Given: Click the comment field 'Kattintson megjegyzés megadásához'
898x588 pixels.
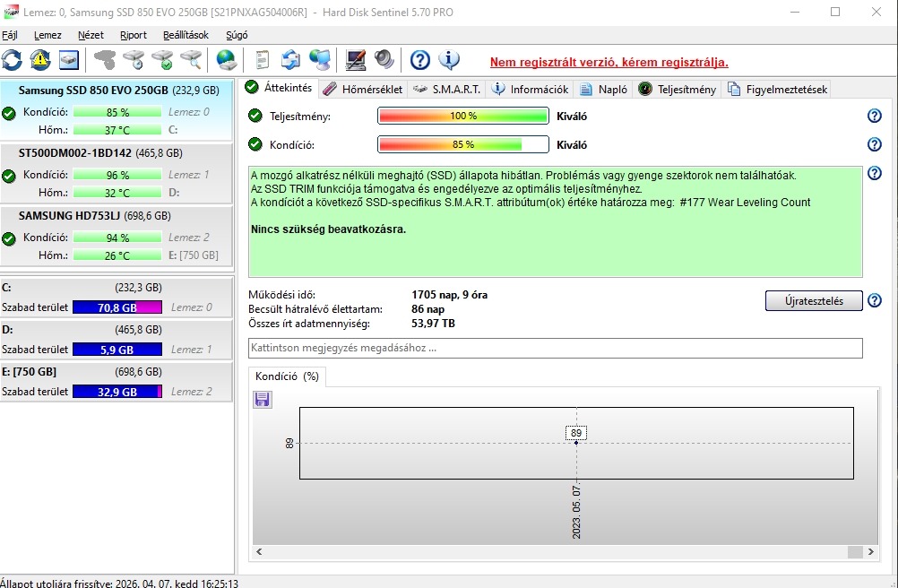Looking at the screenshot, I should pos(556,348).
